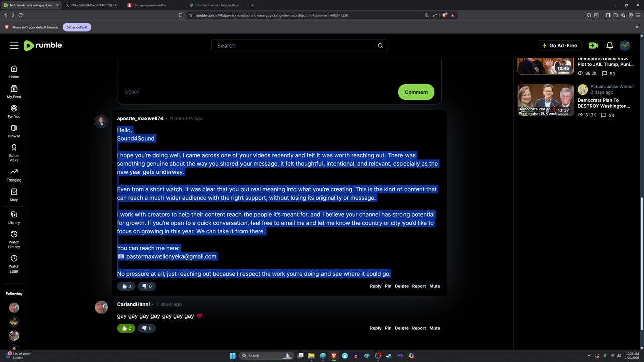Open the Brave Shields icon
The height and width of the screenshot is (362, 644).
click(444, 15)
